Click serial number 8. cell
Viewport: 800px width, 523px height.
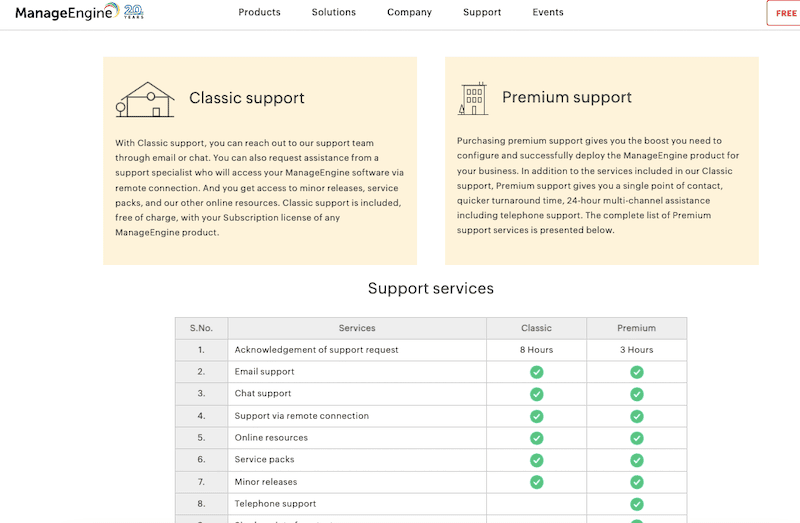(x=202, y=504)
